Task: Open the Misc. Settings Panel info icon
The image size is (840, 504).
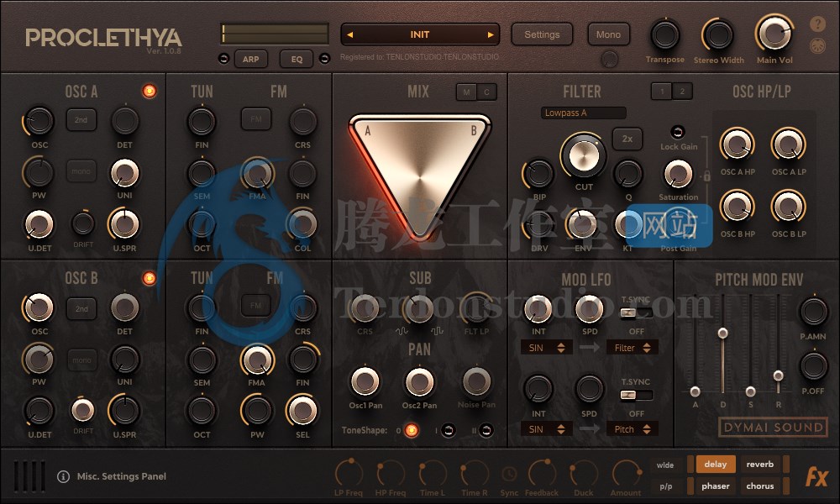Action: pyautogui.click(x=63, y=476)
